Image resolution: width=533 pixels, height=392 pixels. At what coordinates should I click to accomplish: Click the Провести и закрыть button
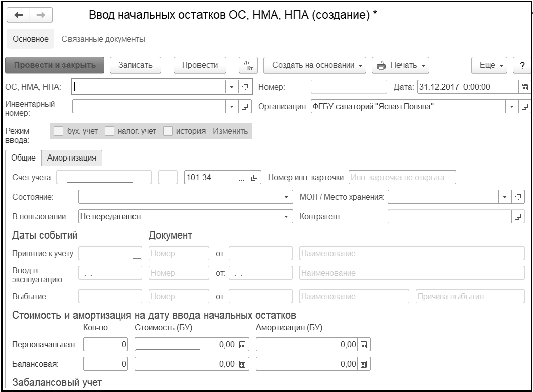coord(54,65)
